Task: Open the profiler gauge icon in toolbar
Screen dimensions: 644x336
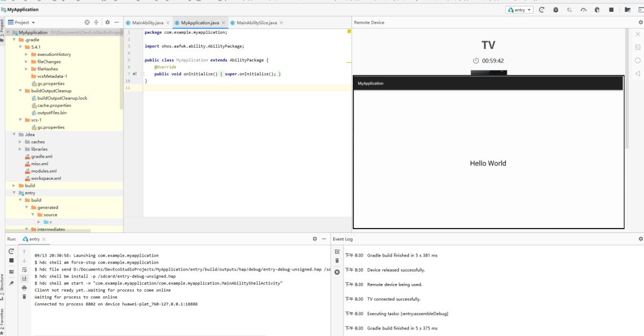Action: [583, 10]
